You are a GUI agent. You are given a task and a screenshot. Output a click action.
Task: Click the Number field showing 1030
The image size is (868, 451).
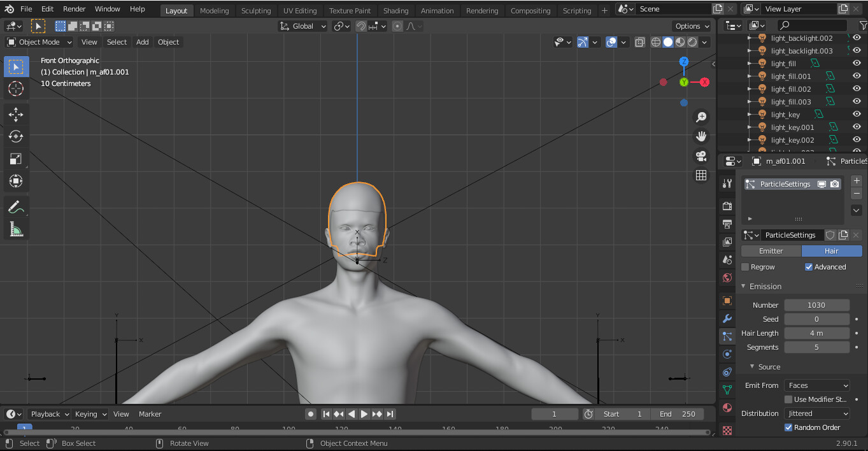(x=816, y=305)
